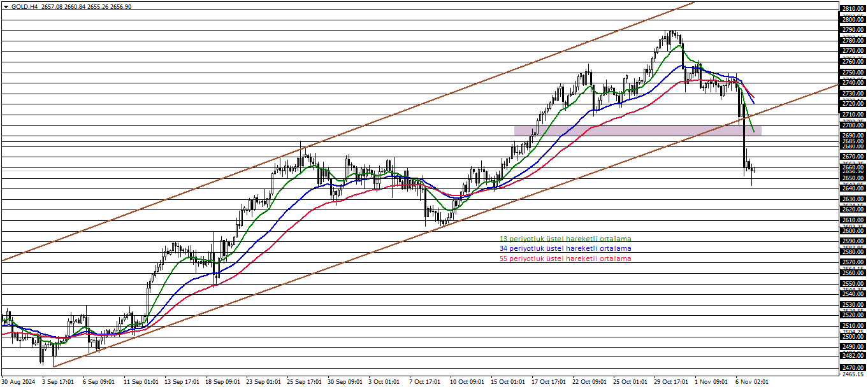Click the 7 Oct 17:01 time label
Screen dimensions: 868x389
tap(424, 382)
